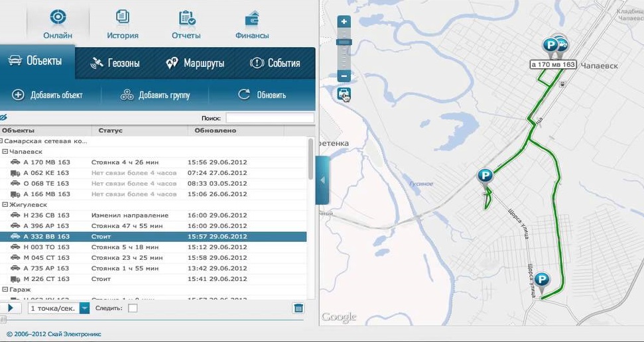Open the Онлайн target icon section
The image size is (644, 342).
click(58, 17)
